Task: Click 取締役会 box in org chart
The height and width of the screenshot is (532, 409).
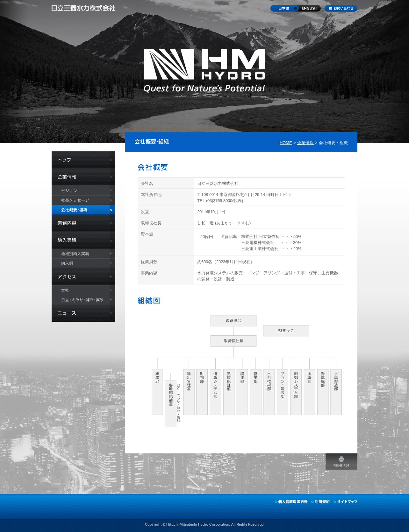Action: 233,321
